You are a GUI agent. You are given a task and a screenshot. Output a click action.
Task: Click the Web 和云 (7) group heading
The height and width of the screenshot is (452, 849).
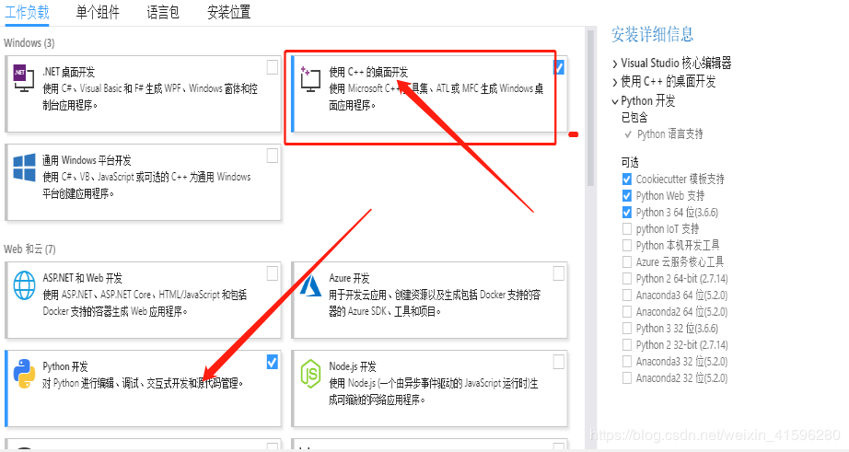(30, 249)
